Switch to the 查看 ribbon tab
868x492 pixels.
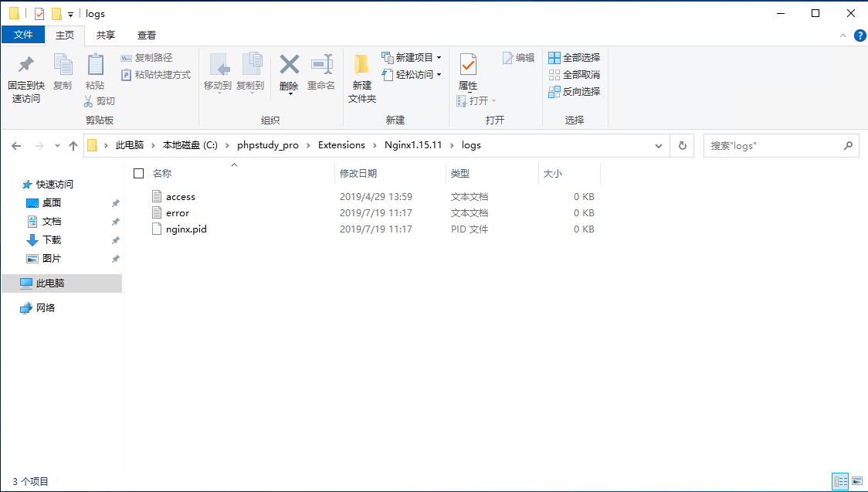(x=146, y=35)
